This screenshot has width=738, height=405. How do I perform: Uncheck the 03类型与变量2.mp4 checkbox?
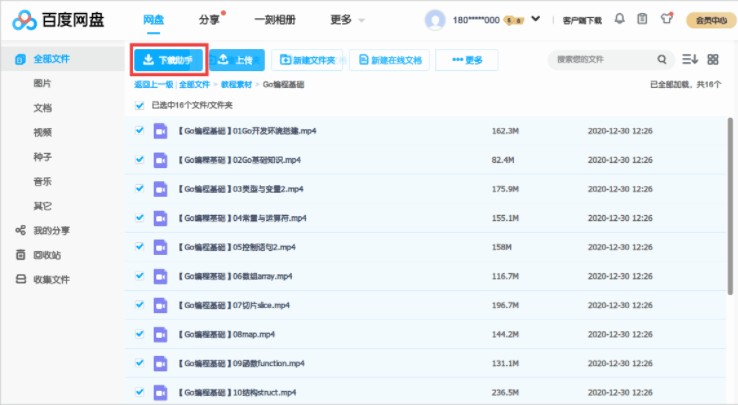139,188
